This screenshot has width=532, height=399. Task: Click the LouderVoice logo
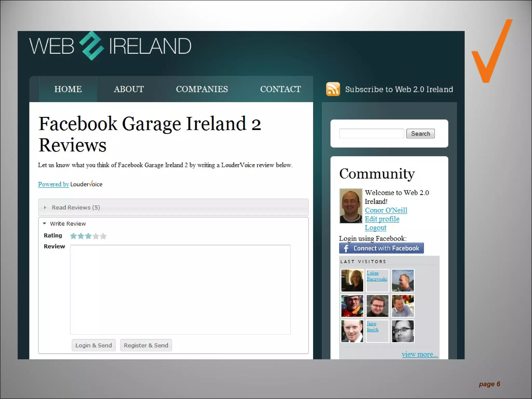point(86,184)
